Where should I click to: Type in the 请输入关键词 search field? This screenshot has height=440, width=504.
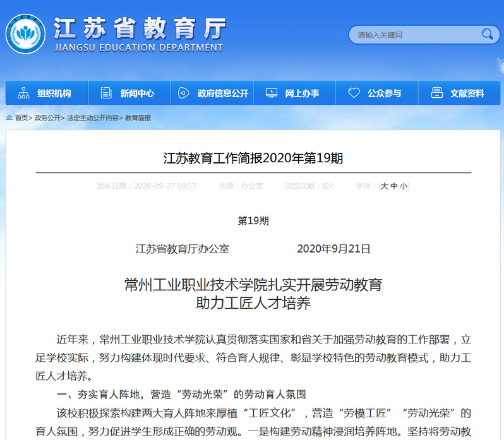tap(414, 35)
